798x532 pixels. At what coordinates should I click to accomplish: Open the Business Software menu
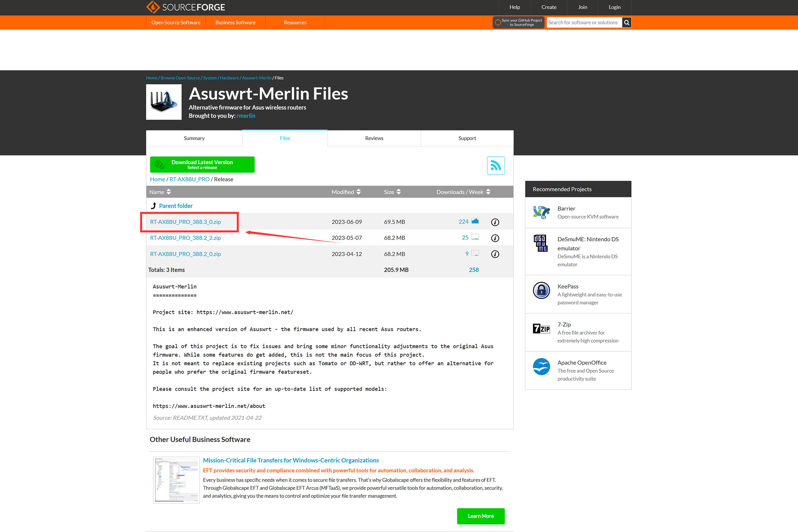pyautogui.click(x=235, y=23)
